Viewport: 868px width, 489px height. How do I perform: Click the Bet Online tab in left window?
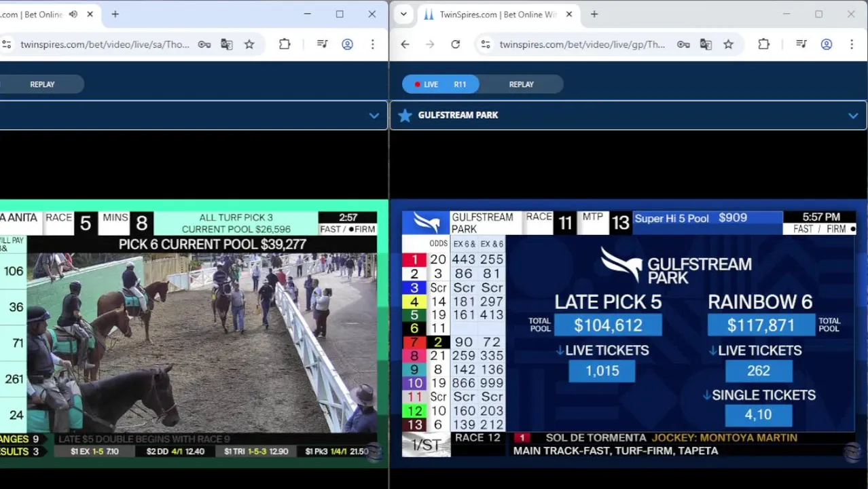pyautogui.click(x=31, y=14)
